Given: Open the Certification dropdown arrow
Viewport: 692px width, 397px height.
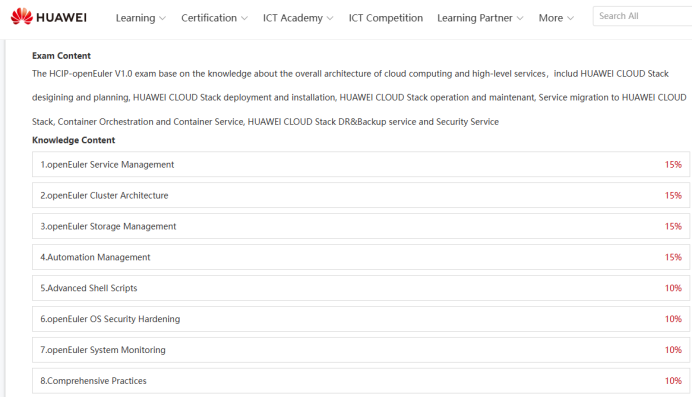Looking at the screenshot, I should coord(244,19).
